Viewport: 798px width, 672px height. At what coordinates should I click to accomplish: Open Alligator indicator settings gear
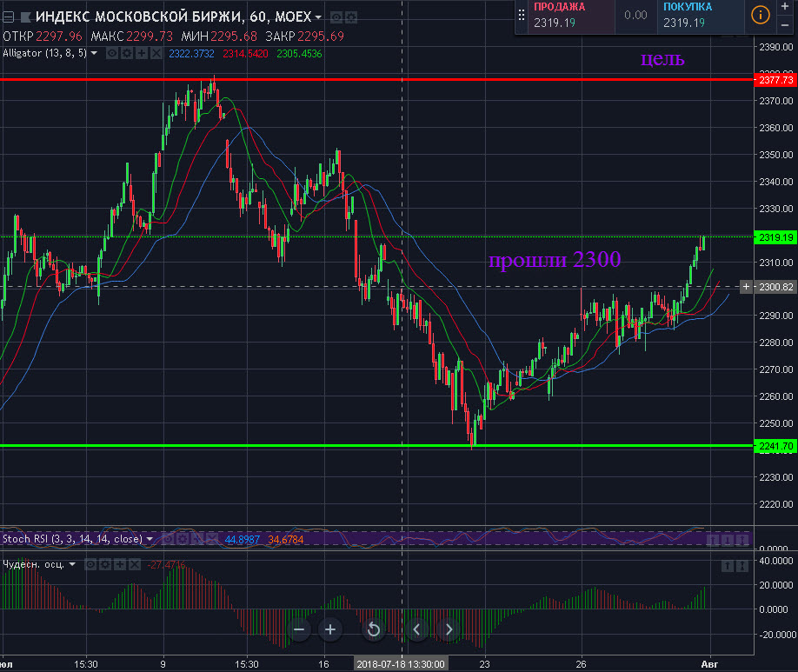[127, 53]
